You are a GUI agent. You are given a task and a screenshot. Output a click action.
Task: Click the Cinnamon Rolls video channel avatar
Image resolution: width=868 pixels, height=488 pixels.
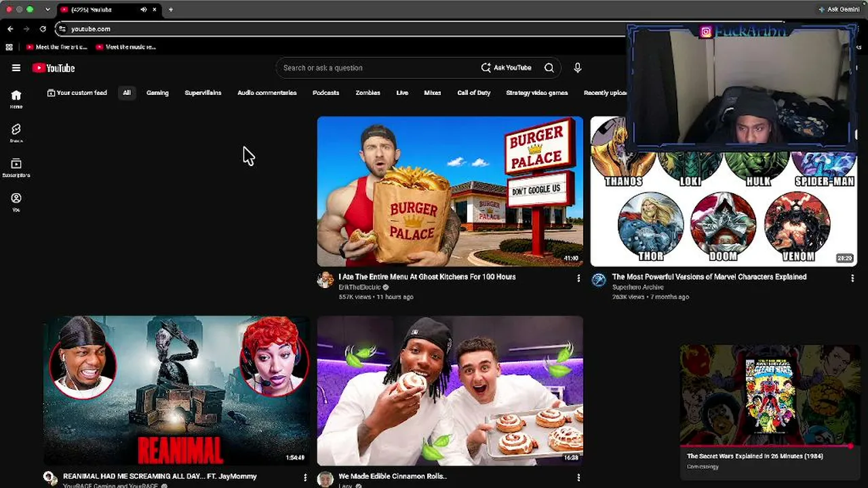tap(325, 479)
